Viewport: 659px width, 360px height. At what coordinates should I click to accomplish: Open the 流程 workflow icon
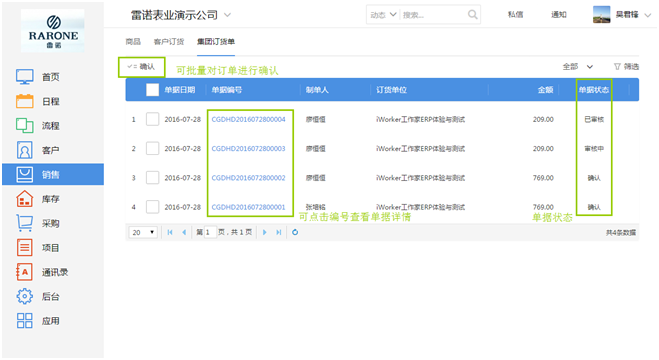[24, 126]
